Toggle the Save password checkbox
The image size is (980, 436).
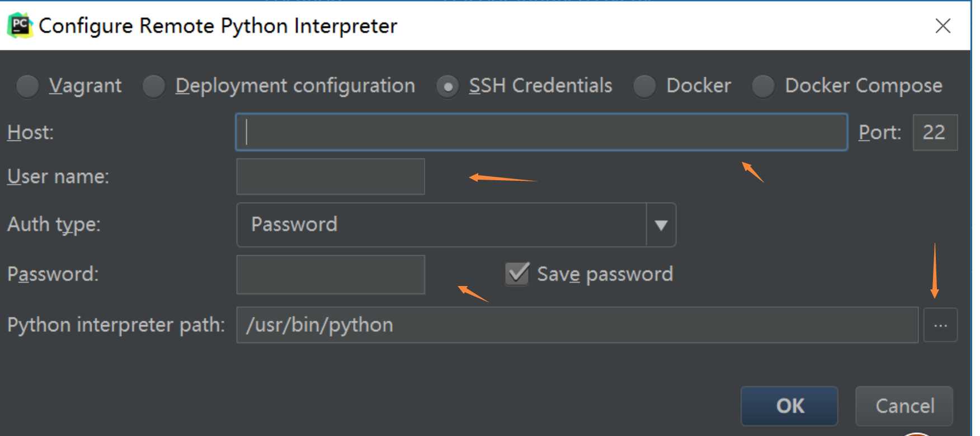[x=517, y=274]
